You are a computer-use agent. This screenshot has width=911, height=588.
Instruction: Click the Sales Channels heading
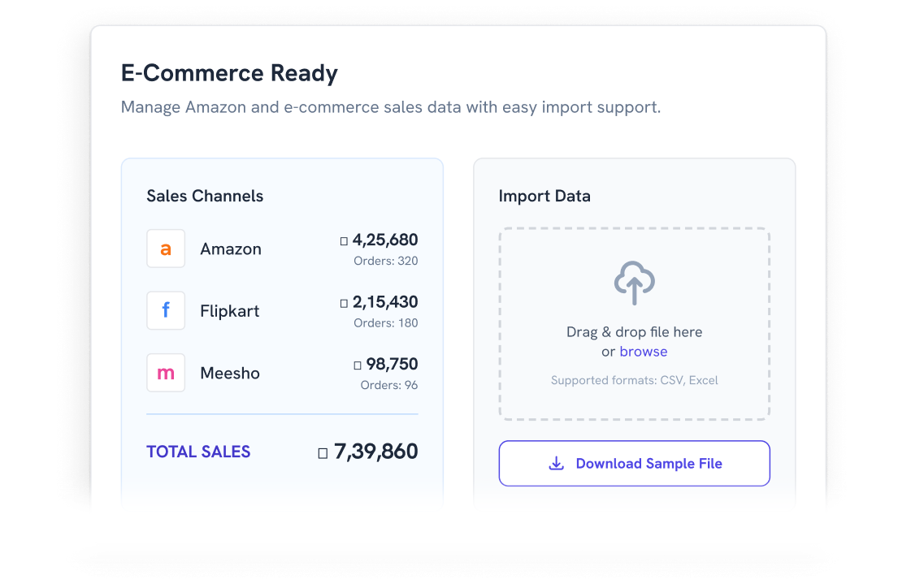coord(205,196)
